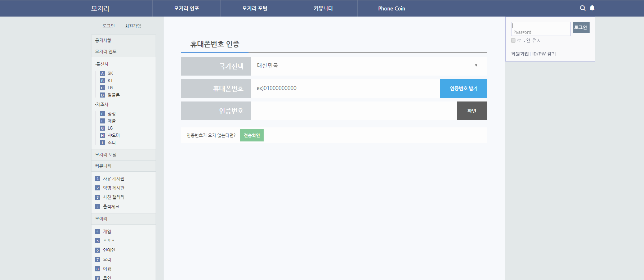Image resolution: width=644 pixels, height=280 pixels.
Task: Enable the 로그인 유지 checkbox
Action: tap(513, 40)
